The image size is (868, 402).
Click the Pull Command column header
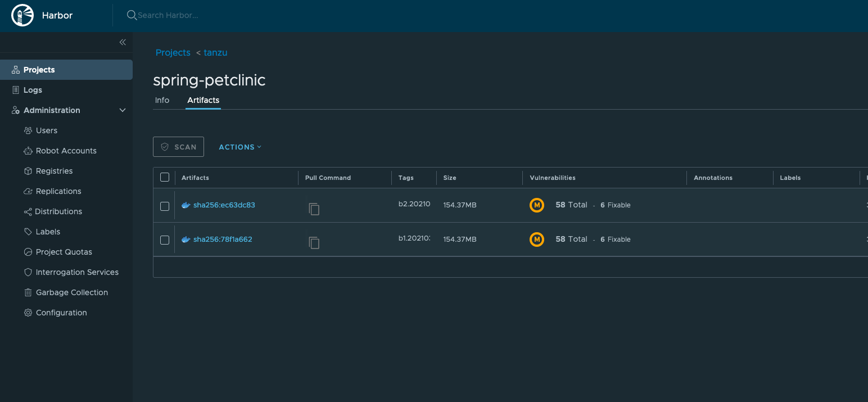point(328,178)
